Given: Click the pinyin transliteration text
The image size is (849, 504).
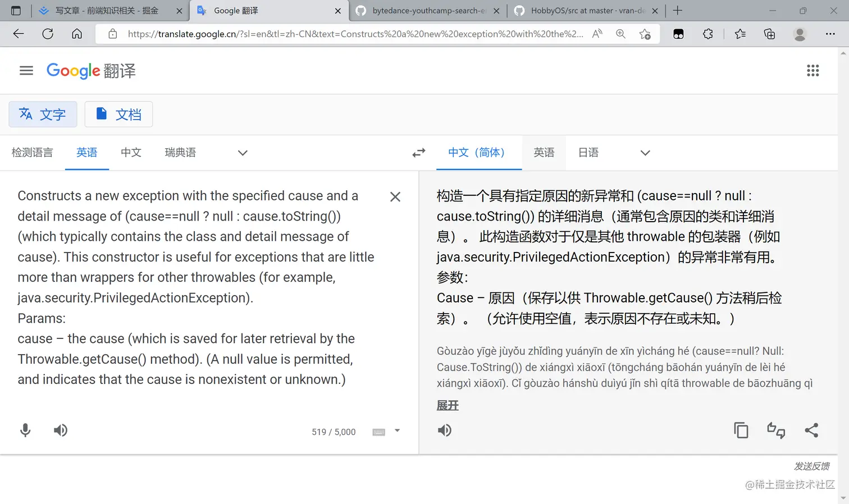Looking at the screenshot, I should click(624, 367).
